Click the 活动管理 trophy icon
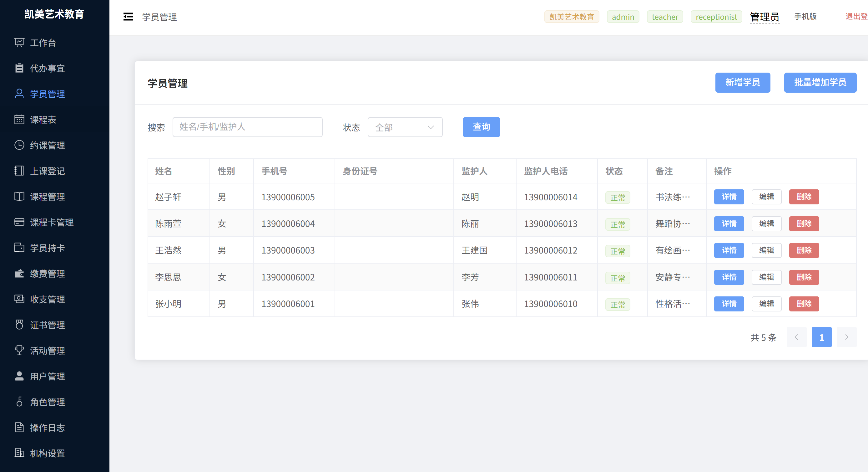 click(19, 350)
